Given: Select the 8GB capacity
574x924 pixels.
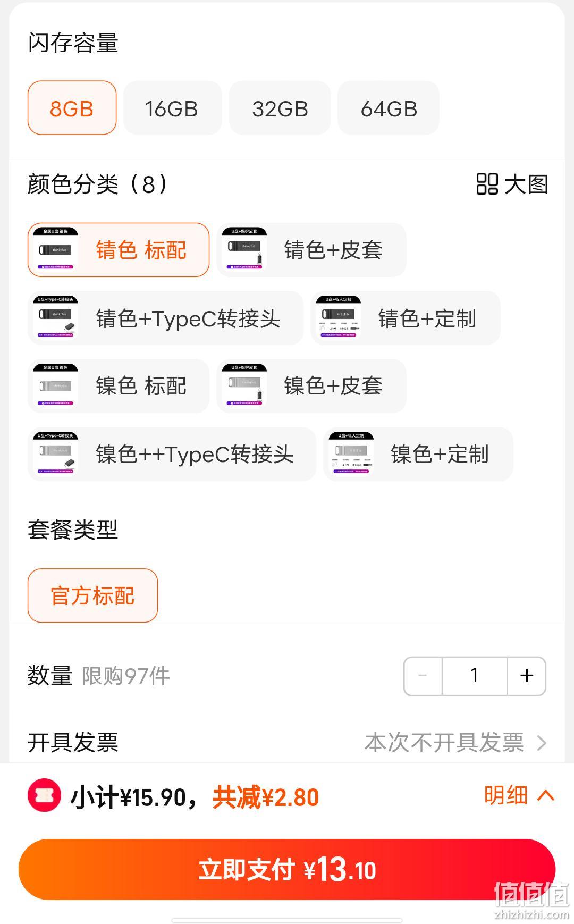Looking at the screenshot, I should (72, 108).
